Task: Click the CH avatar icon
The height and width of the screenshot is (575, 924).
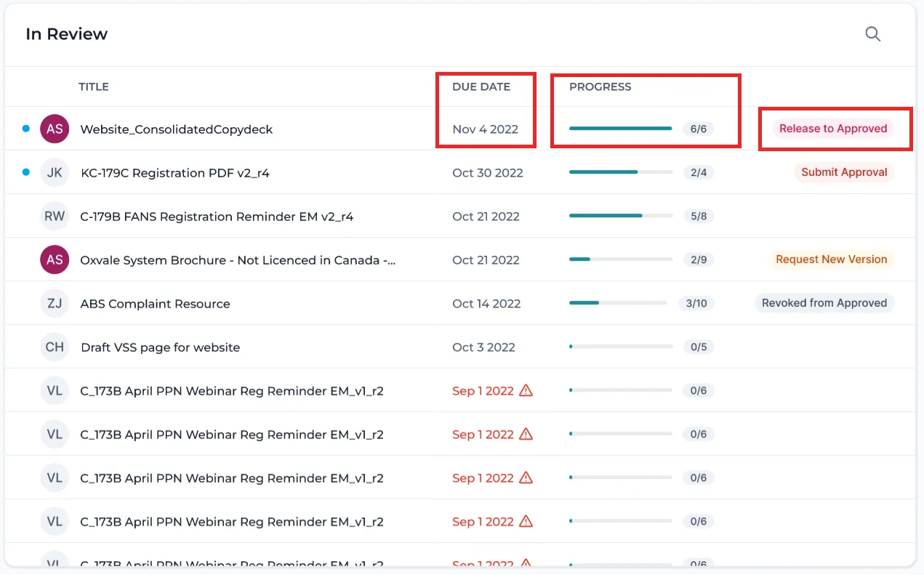Action: click(55, 347)
